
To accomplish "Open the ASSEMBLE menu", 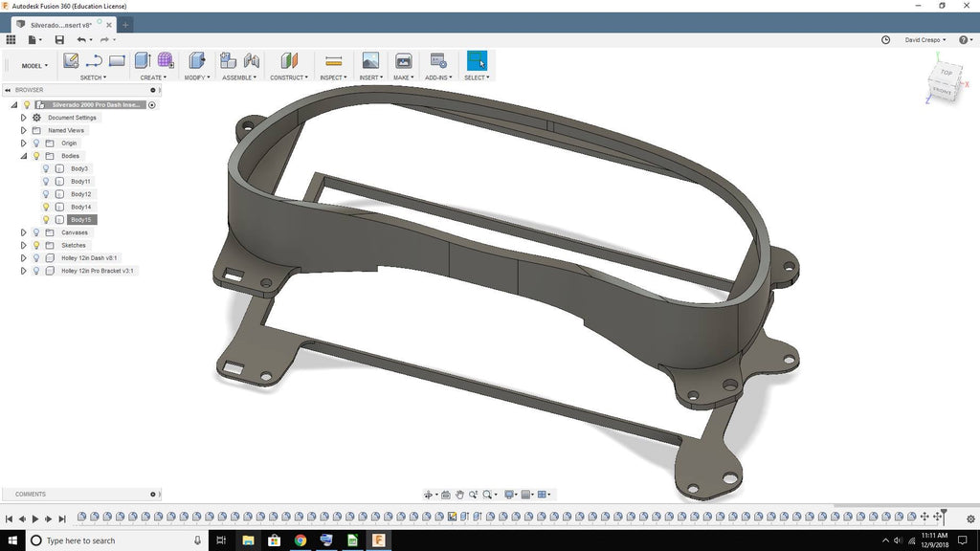I will 239,77.
